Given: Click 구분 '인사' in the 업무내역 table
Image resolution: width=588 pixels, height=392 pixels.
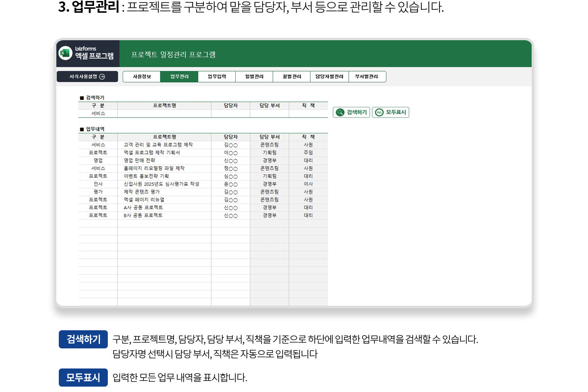Looking at the screenshot, I should pyautogui.click(x=98, y=184).
